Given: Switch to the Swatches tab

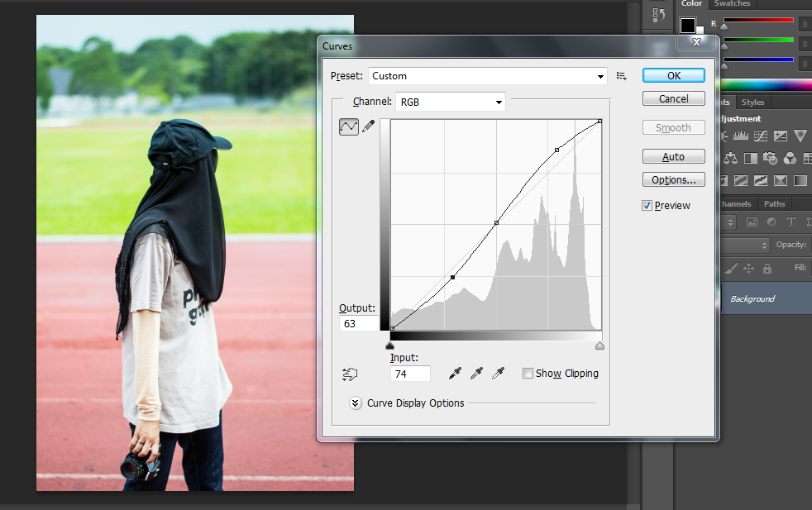Looking at the screenshot, I should tap(732, 3).
